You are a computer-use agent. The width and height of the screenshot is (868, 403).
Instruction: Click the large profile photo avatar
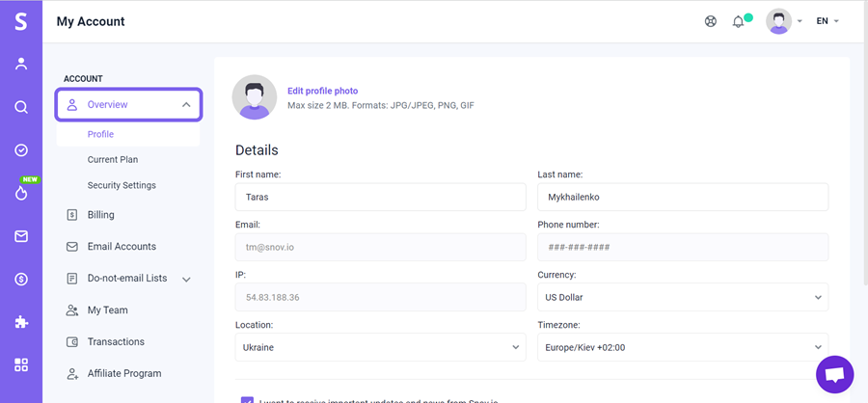click(254, 96)
